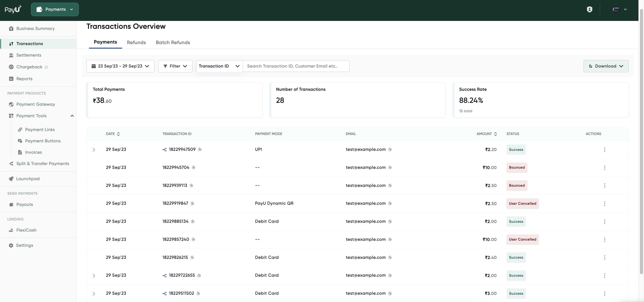The image size is (644, 302).
Task: Expand row for transaction 18229947509
Action: 94,150
